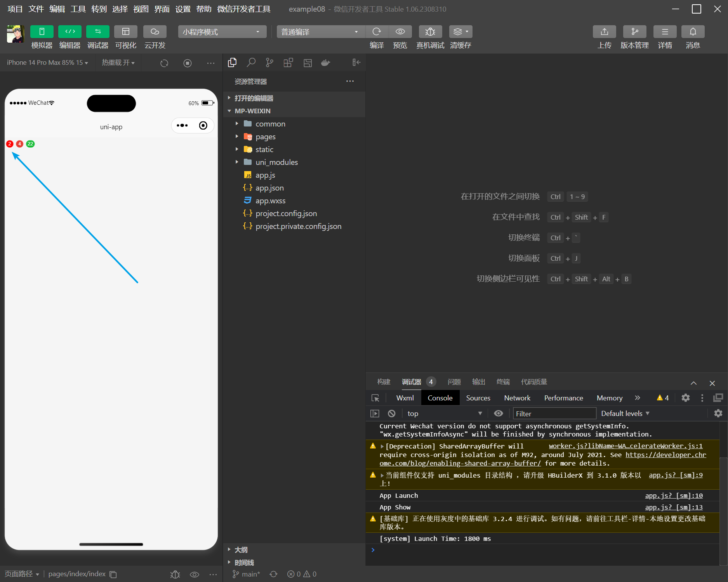Expand the pages folder
Screen dimensions: 728x582
[294, 137]
